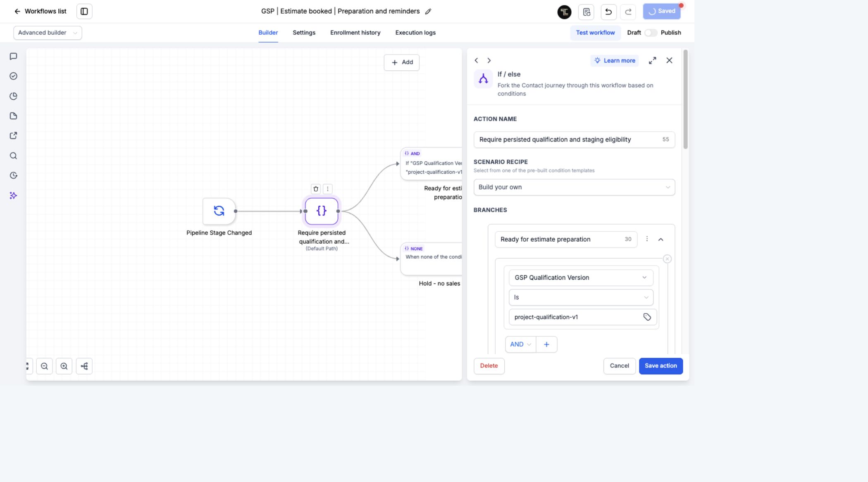Screen dimensions: 868x482
Task: Open the Scenario Recipe Build your own dropdown
Action: (574, 187)
